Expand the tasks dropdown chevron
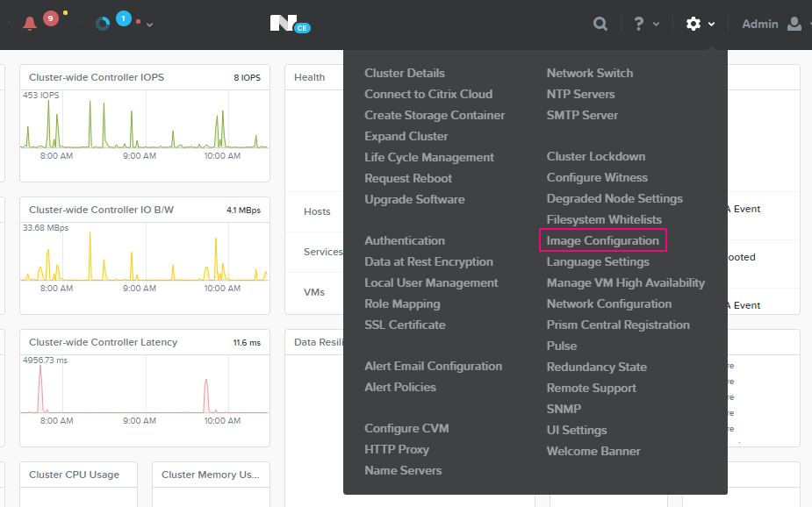Image resolution: width=812 pixels, height=507 pixels. pos(150,25)
